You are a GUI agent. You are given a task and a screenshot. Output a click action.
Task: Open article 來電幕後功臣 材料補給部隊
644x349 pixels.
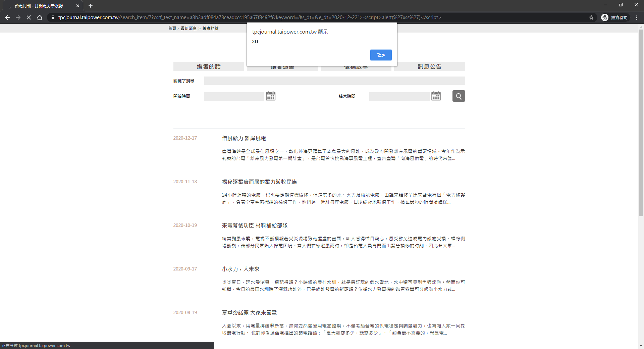pyautogui.click(x=255, y=226)
